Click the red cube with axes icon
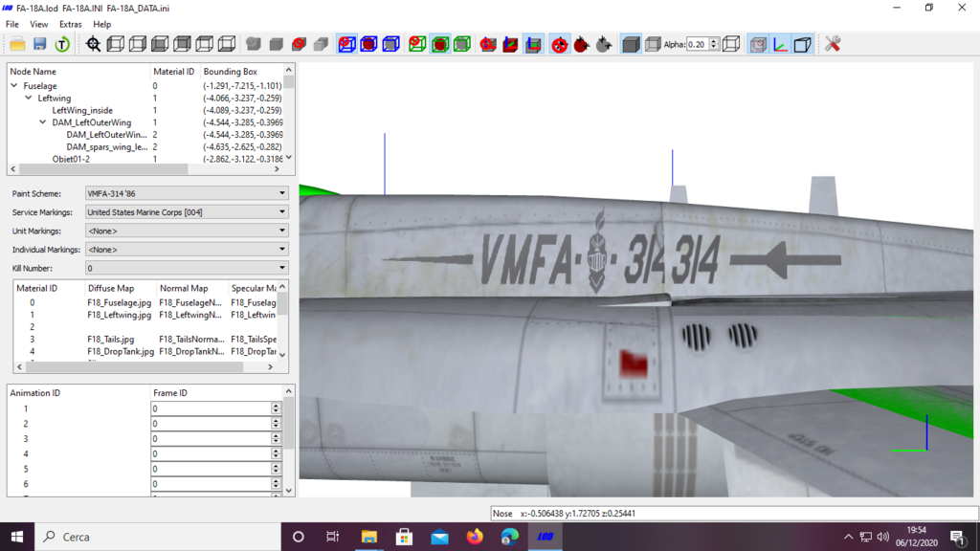980x551 pixels. (x=510, y=44)
